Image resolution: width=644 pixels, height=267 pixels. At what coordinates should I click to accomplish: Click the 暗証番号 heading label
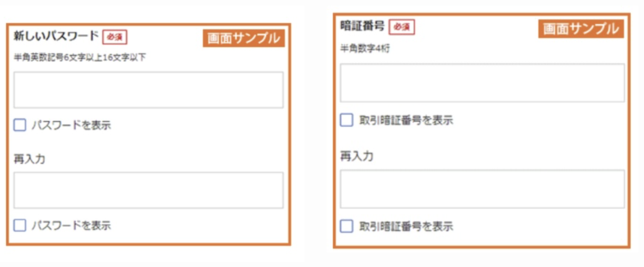pos(362,26)
